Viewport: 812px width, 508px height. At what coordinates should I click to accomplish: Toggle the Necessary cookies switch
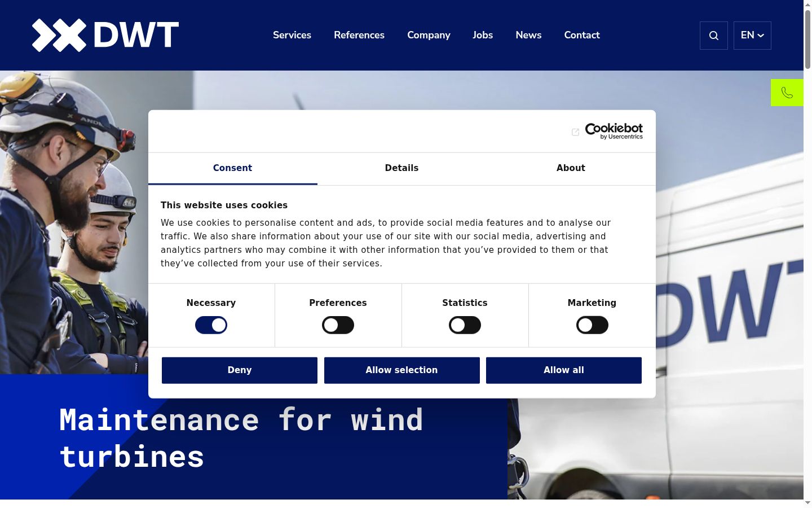click(x=211, y=325)
